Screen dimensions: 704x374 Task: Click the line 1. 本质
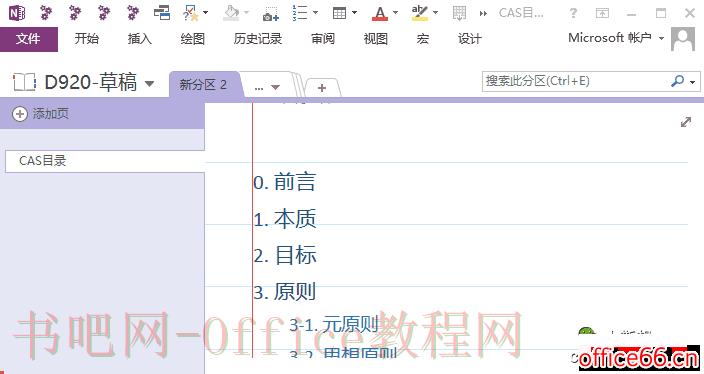285,219
